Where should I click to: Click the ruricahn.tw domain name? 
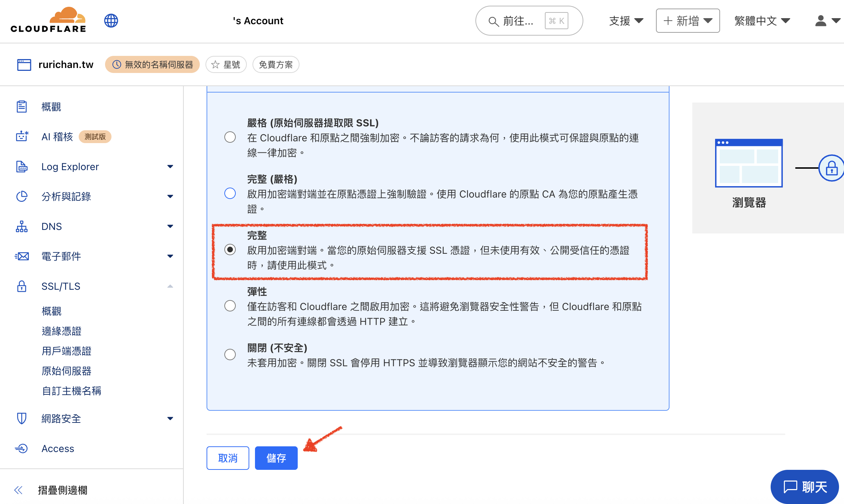tap(66, 64)
